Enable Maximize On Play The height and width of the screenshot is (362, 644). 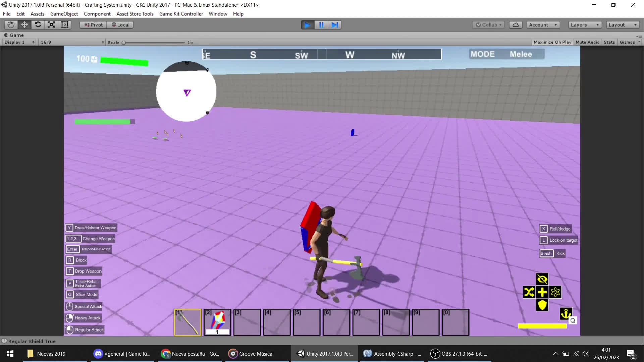(x=552, y=42)
